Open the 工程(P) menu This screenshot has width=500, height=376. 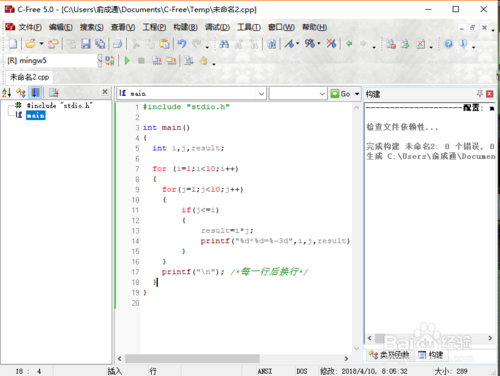pyautogui.click(x=154, y=27)
